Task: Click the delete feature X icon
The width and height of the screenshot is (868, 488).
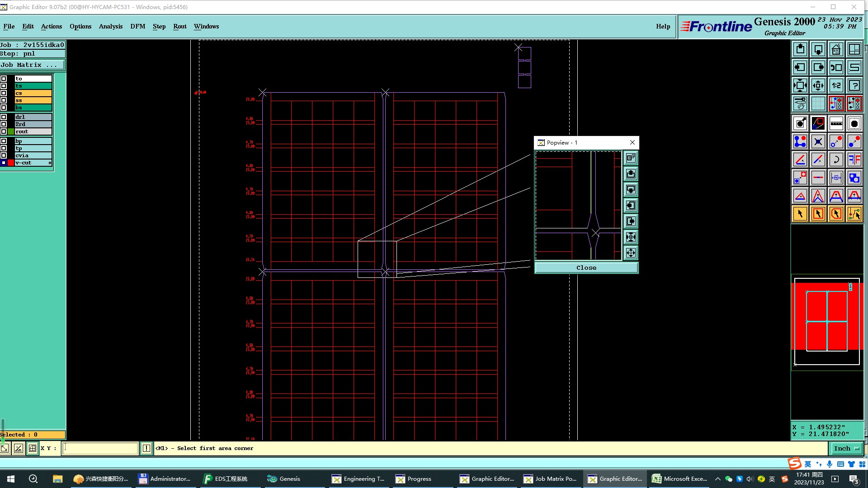Action: click(818, 142)
